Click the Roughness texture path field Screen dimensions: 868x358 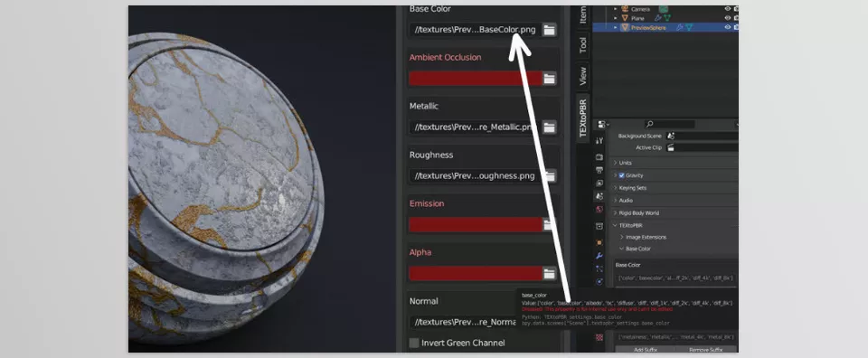[475, 176]
